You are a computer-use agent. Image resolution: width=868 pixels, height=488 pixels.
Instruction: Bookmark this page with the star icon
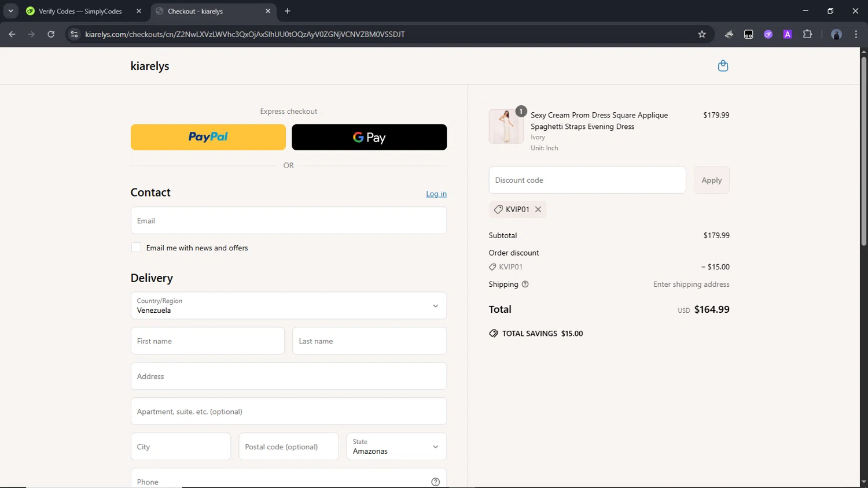(702, 34)
